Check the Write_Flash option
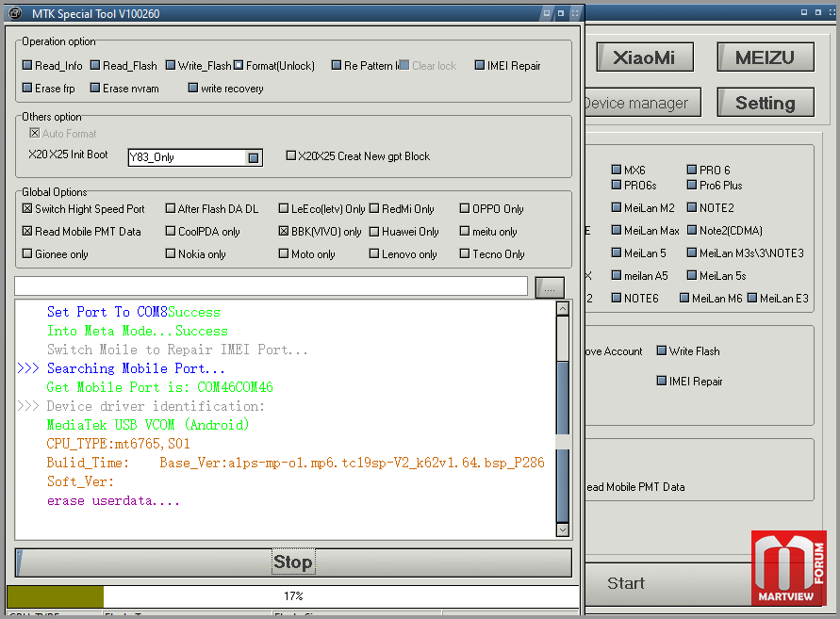840x619 pixels. click(171, 65)
